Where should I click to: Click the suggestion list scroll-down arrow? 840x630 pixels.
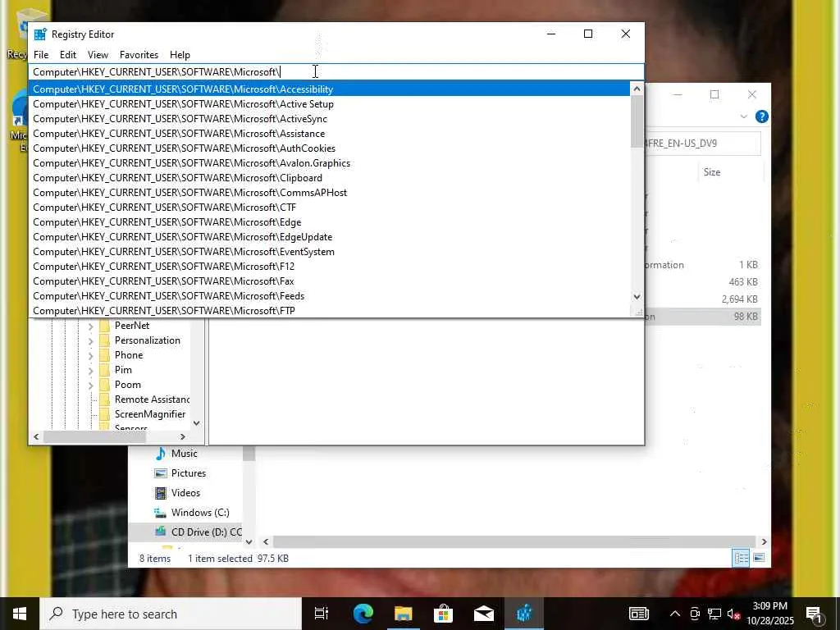(637, 296)
